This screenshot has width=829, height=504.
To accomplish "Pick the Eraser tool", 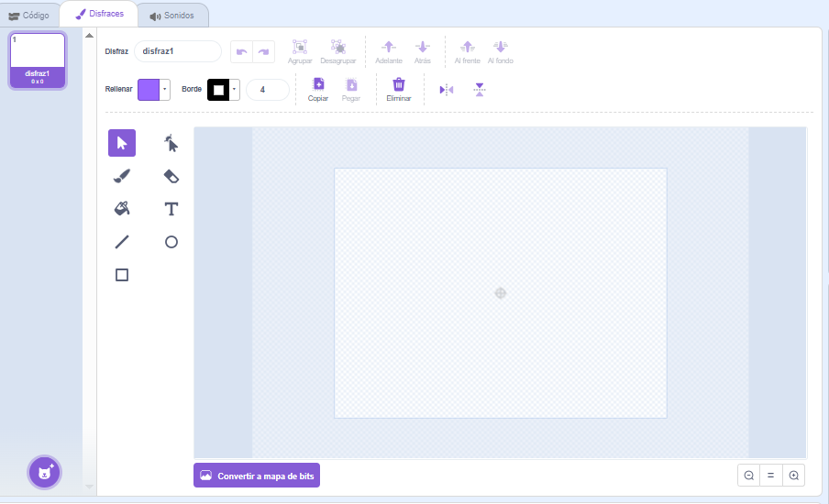I will [x=171, y=176].
